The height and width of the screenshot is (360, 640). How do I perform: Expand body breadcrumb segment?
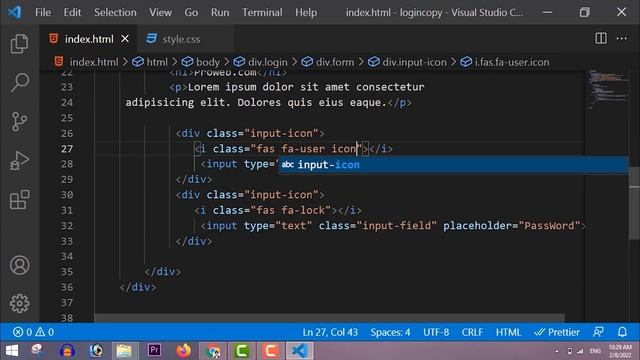pyautogui.click(x=200, y=62)
